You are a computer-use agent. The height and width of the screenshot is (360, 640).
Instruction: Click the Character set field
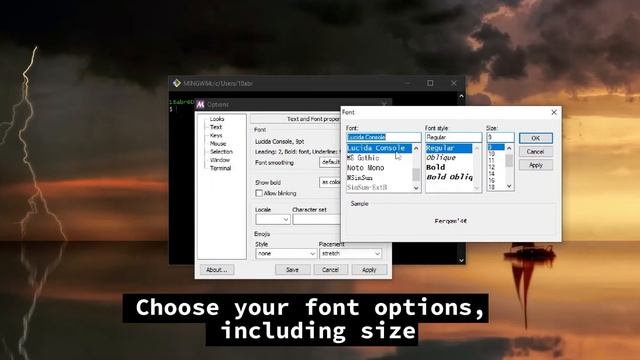tap(317, 220)
